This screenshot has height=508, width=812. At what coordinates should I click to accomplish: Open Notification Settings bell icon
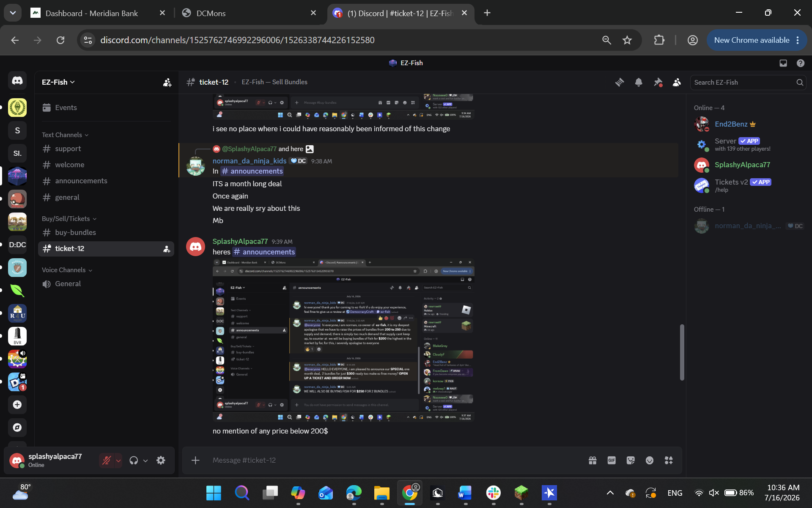(x=639, y=82)
